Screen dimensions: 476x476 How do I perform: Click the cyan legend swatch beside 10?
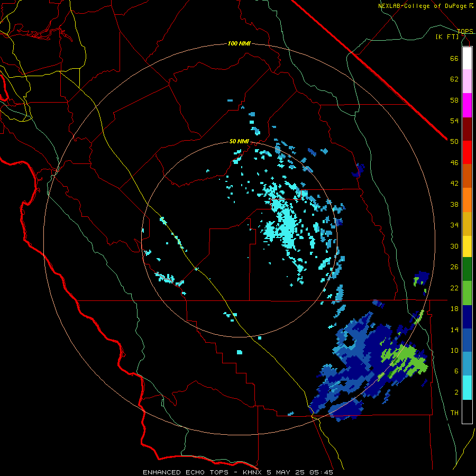click(467, 388)
